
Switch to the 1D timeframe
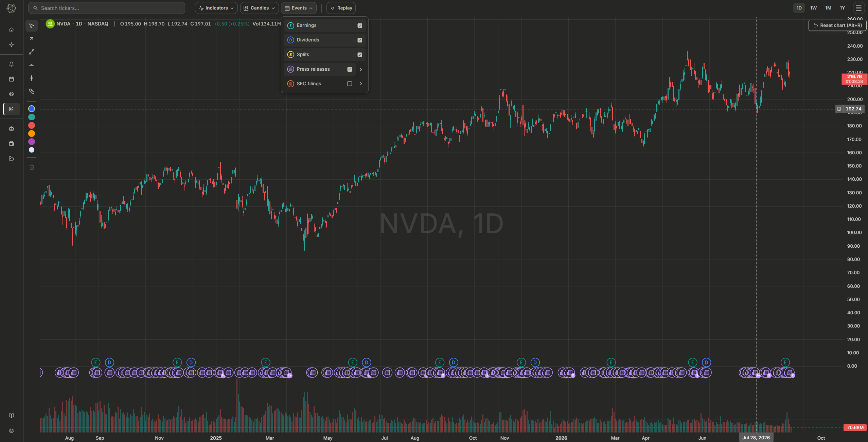coord(799,8)
